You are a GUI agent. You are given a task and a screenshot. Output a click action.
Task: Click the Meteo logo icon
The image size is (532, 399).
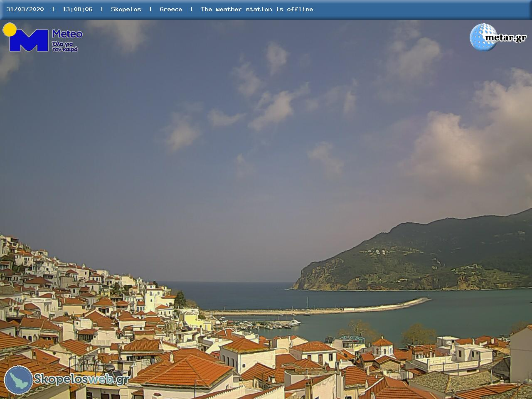[26, 37]
